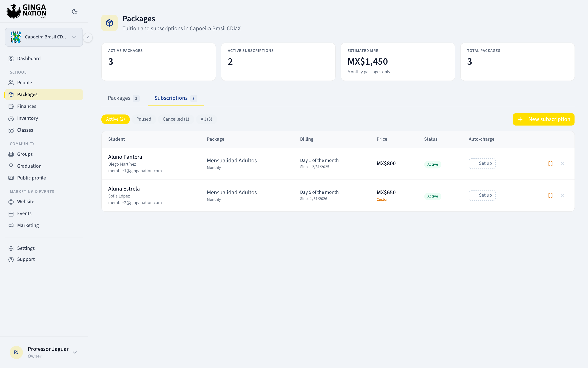Click the Groups icon in sidebar
Viewport: 588px width, 368px height.
(x=11, y=154)
